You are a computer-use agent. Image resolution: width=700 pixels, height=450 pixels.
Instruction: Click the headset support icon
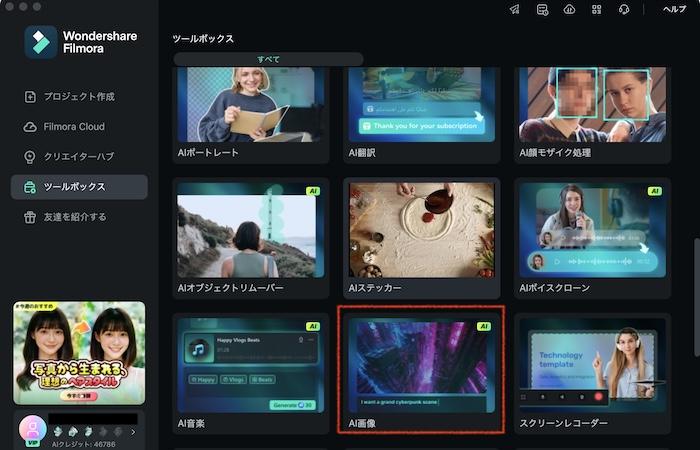point(624,9)
